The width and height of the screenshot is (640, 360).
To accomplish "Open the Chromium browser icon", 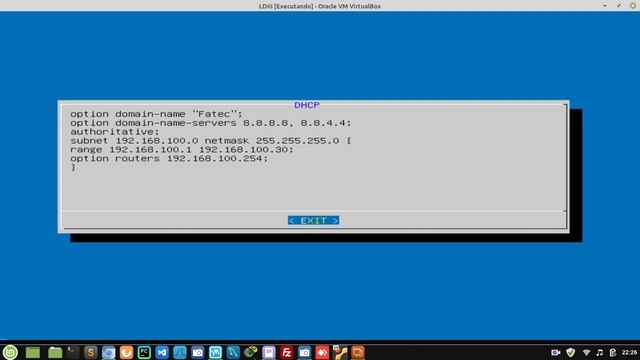I will [x=109, y=352].
